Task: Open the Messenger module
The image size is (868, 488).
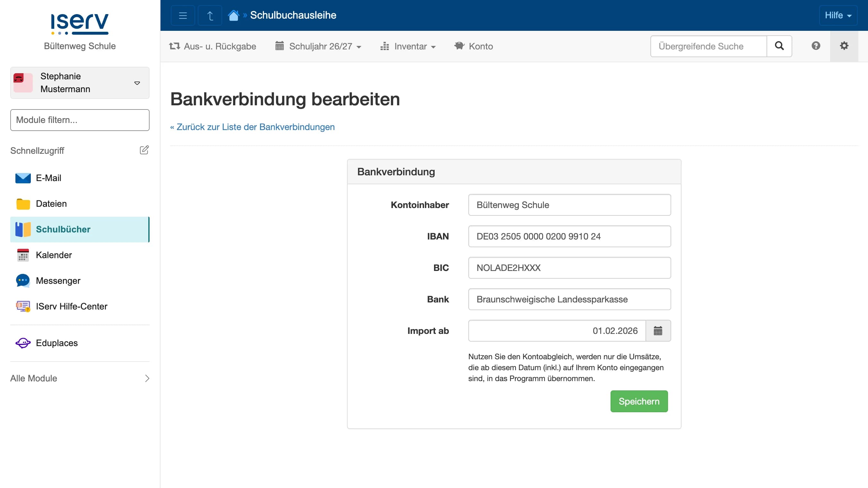Action: coord(58,280)
